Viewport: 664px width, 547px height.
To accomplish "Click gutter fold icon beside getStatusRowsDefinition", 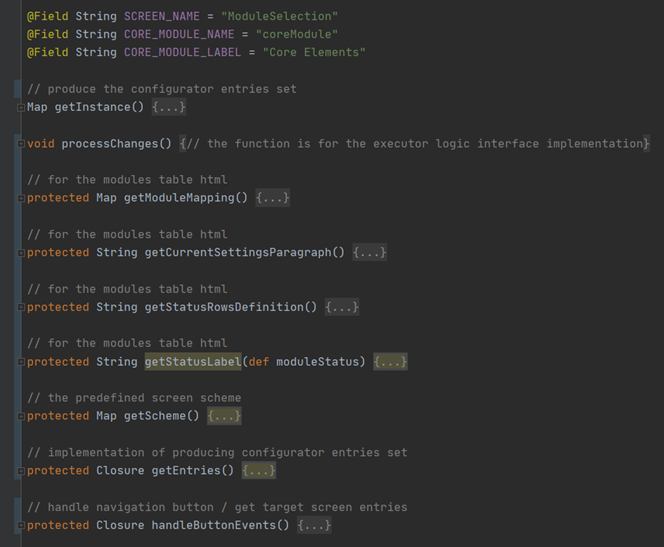I will pos(21,308).
